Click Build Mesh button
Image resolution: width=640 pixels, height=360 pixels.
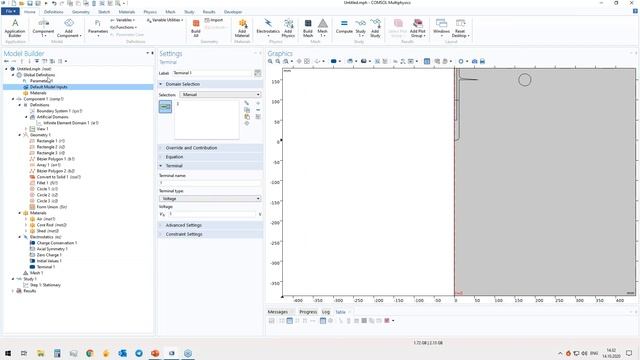308,28
